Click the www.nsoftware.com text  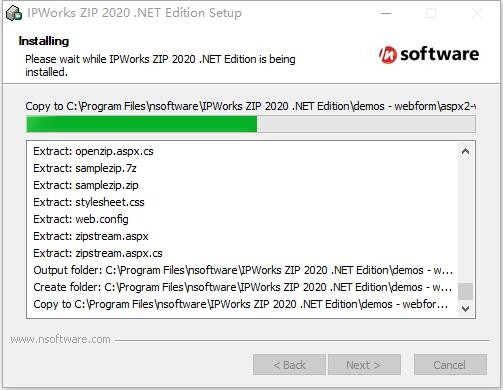60,339
